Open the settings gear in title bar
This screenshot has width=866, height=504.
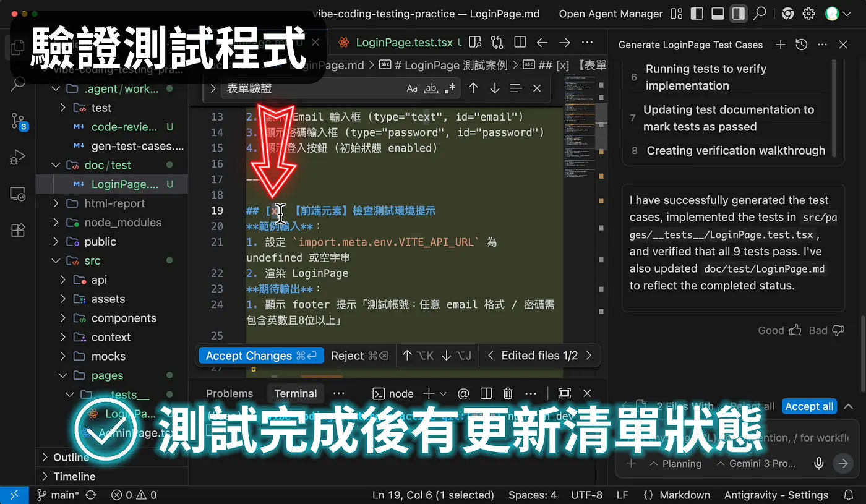coord(808,14)
